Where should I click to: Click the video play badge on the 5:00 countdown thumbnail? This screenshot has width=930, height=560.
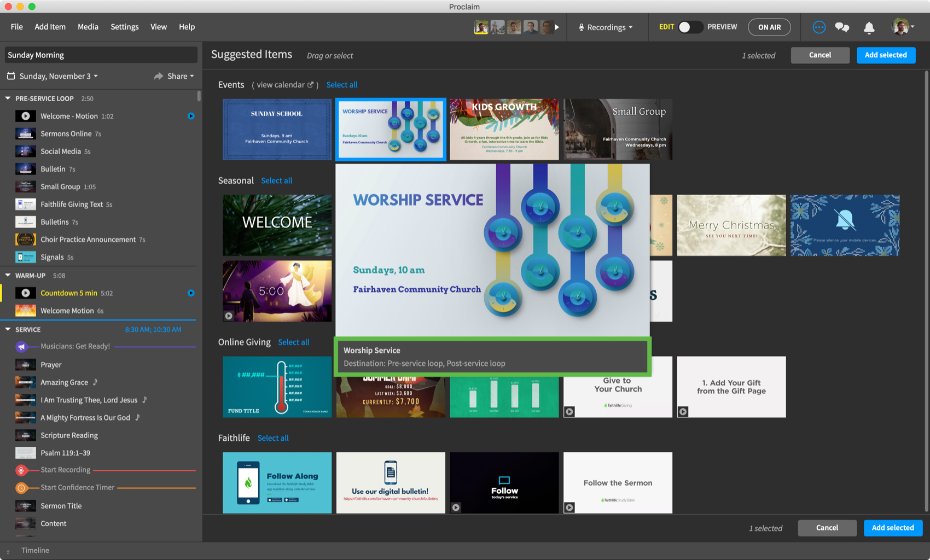pos(229,316)
